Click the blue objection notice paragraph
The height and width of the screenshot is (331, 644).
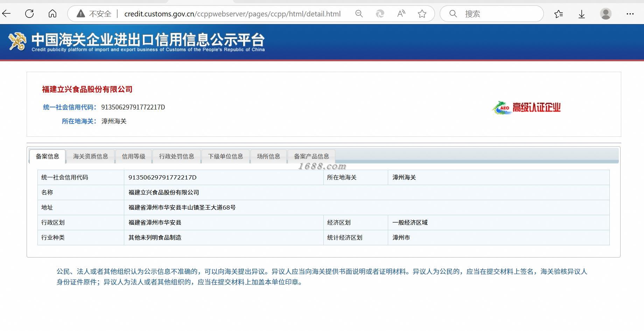click(x=322, y=277)
